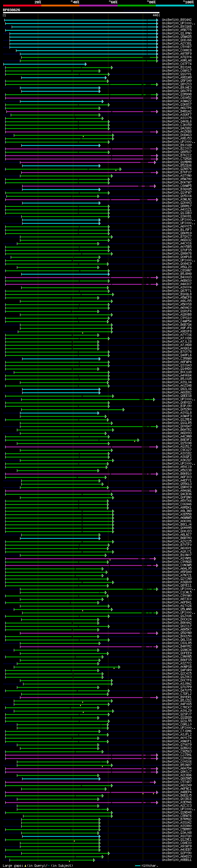The height and width of the screenshot is (868, 197).
Task: Select hit UniRef100_B1J5F7
Action: [177, 230]
